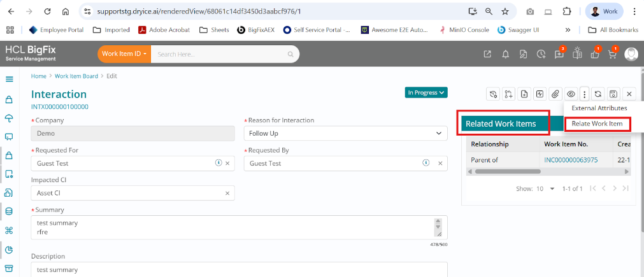644x277 pixels.
Task: Click the command symbol icon in sidebar
Action: click(9, 231)
